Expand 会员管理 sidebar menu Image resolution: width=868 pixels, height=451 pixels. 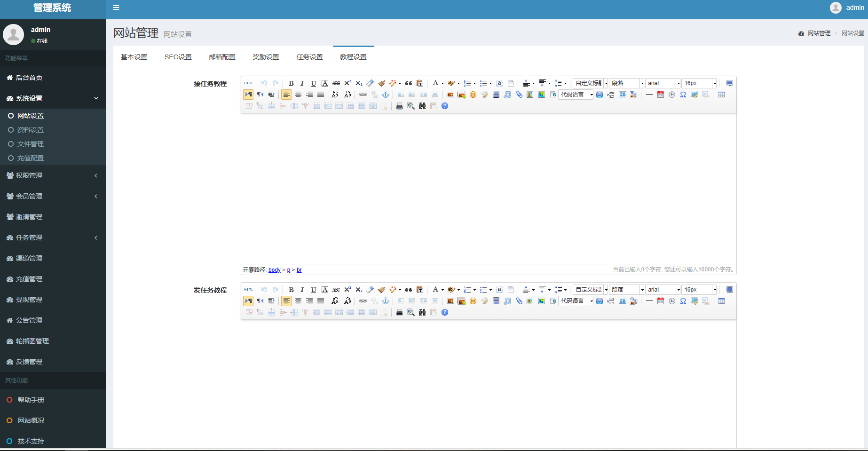coord(53,196)
